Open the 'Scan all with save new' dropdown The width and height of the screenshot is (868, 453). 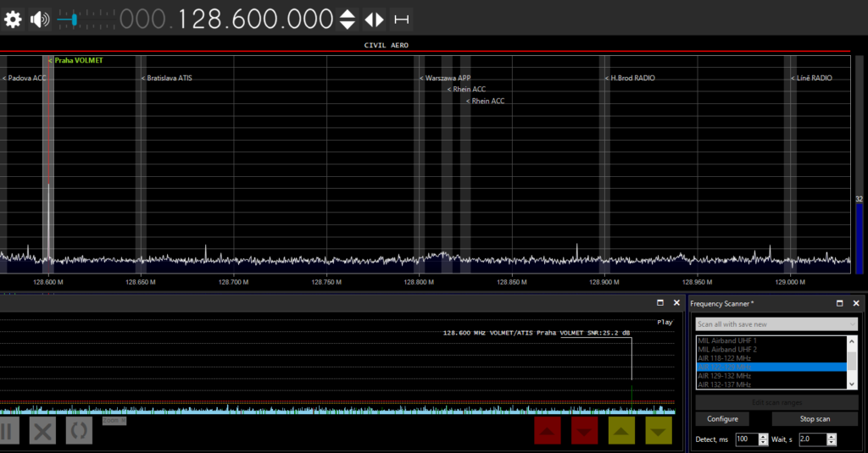click(x=776, y=324)
